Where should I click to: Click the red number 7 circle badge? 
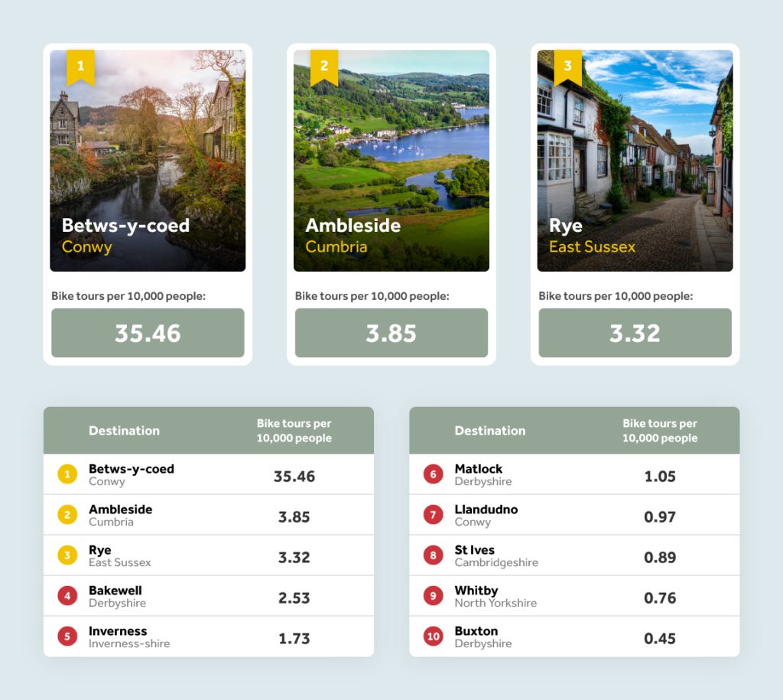(x=434, y=516)
